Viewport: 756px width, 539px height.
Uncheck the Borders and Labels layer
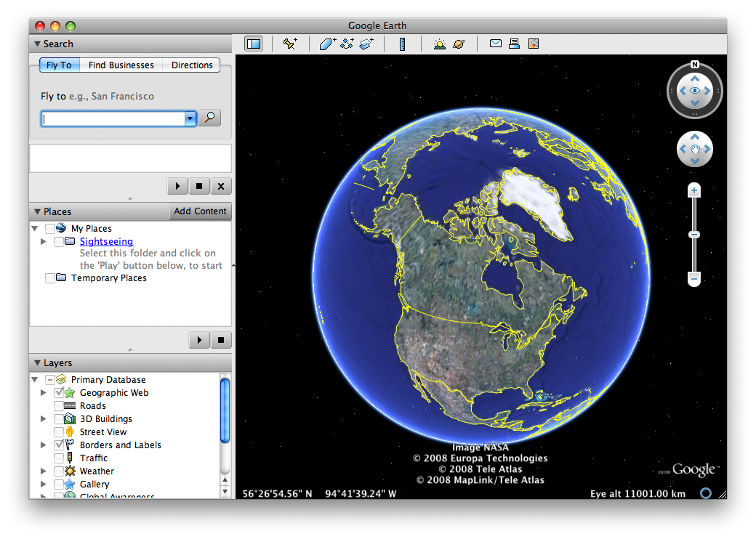(59, 445)
